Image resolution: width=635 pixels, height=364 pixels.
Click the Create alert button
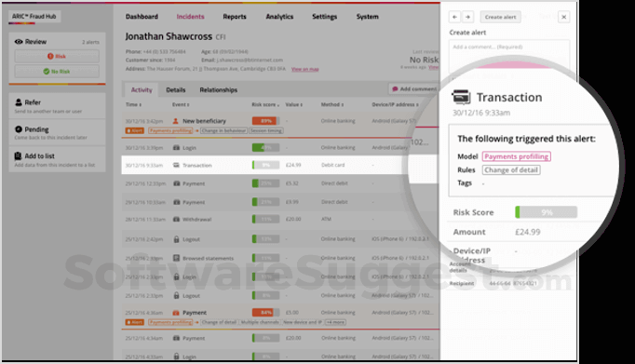click(x=501, y=17)
